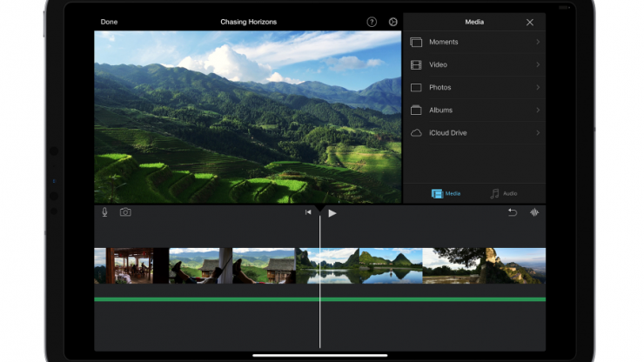The image size is (644, 362).
Task: Open the Photos media category
Action: click(474, 87)
